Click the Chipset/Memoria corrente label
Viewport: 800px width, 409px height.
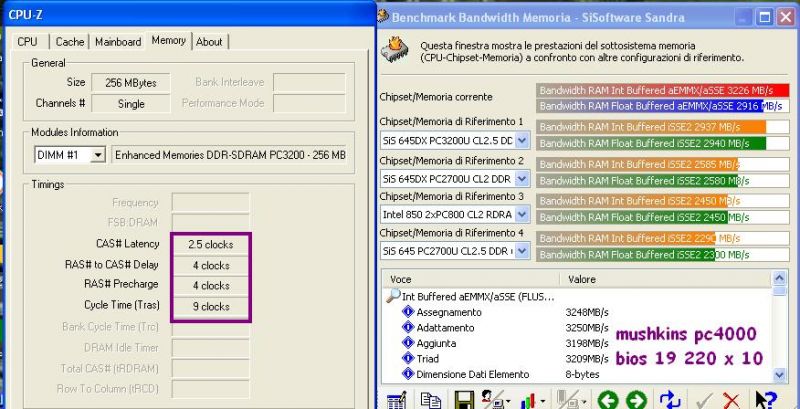click(436, 97)
